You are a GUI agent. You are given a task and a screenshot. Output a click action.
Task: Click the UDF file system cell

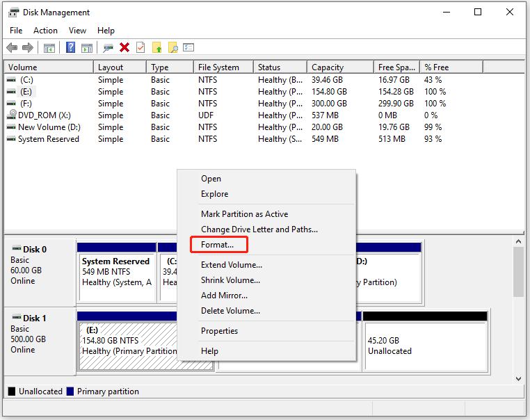click(206, 115)
